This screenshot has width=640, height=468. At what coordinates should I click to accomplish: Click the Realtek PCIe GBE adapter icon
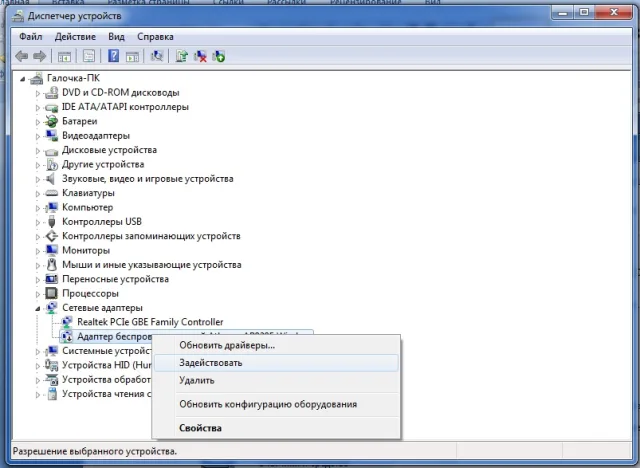coord(67,322)
